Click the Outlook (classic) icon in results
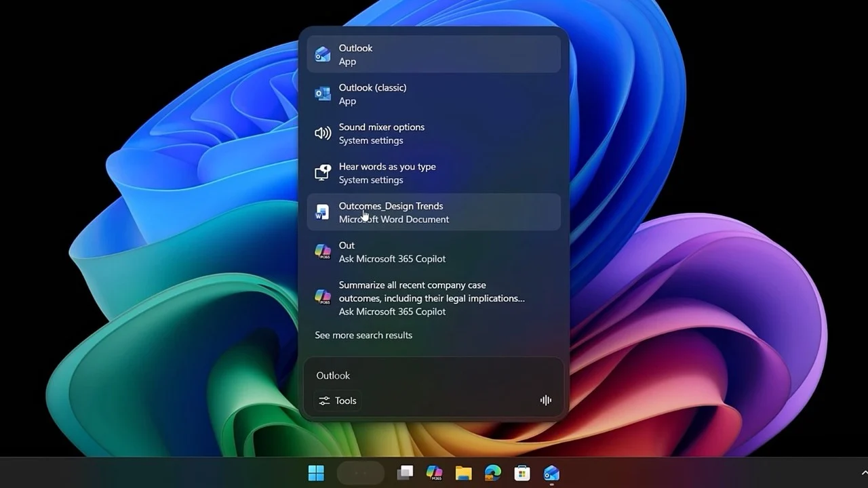 pos(323,94)
